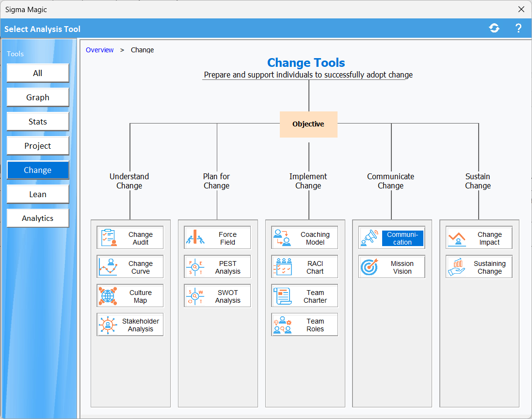Open the Graph tools category
This screenshot has width=532, height=419.
pos(38,97)
